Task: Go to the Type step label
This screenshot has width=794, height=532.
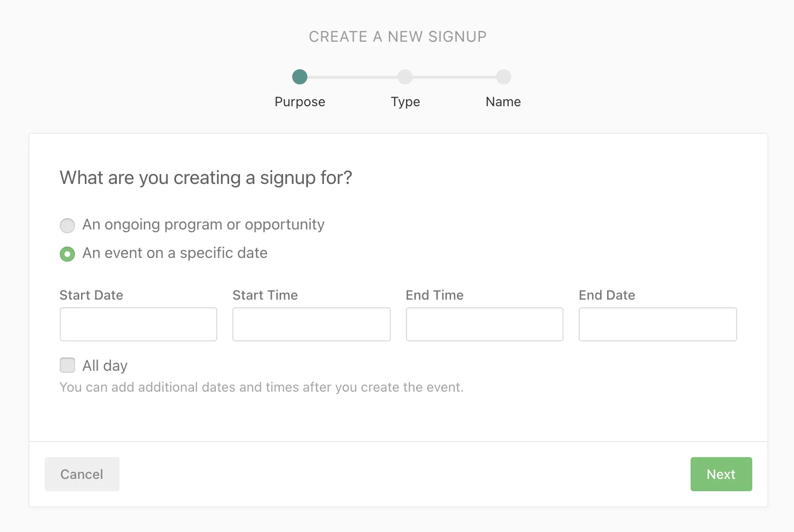Action: tap(405, 102)
